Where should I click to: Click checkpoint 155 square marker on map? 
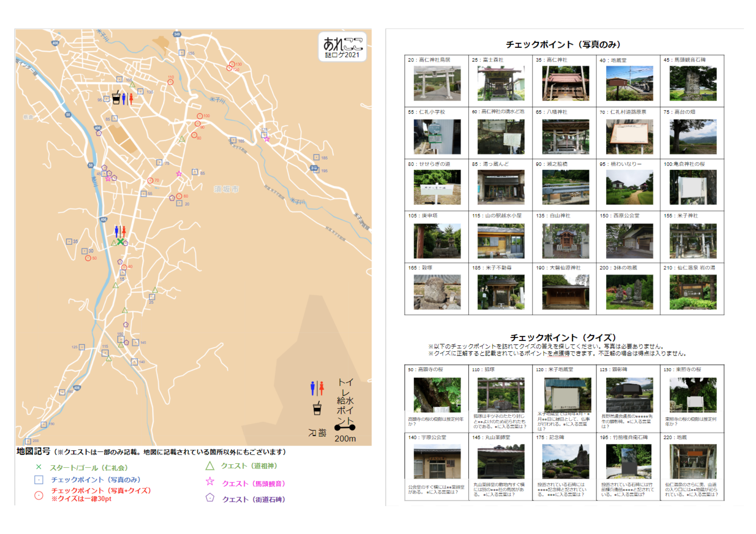point(182,53)
